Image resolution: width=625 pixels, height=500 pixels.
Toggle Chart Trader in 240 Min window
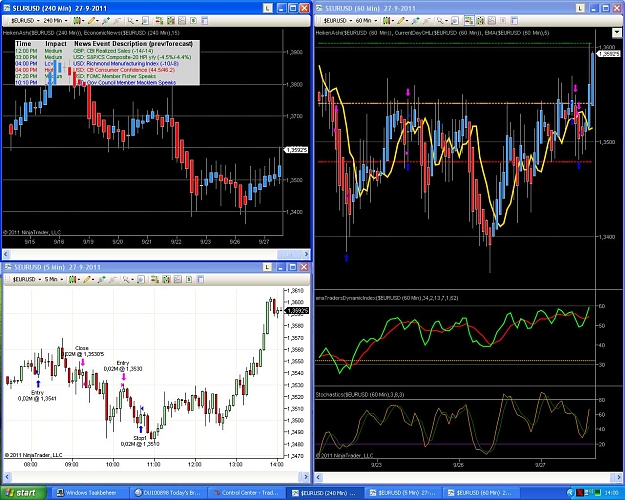159,20
